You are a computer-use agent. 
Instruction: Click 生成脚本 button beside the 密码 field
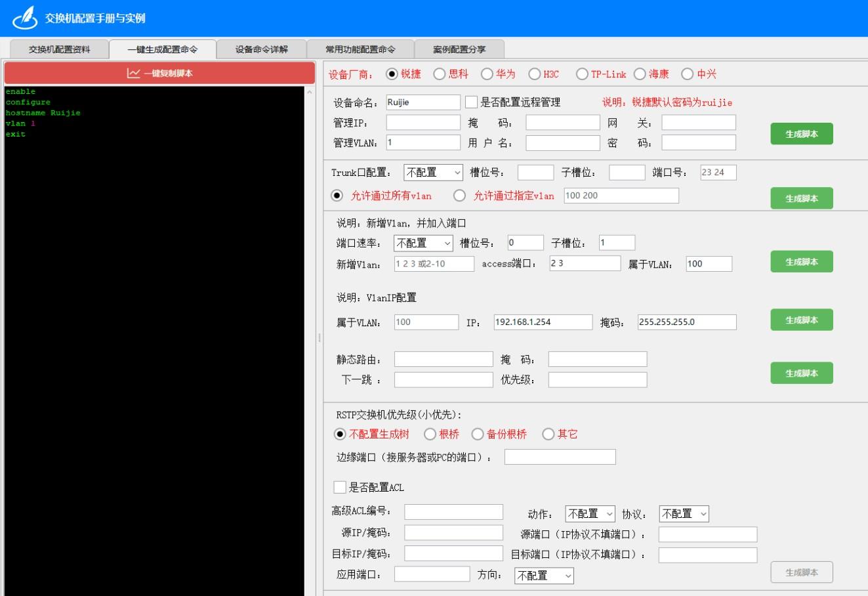pos(801,134)
